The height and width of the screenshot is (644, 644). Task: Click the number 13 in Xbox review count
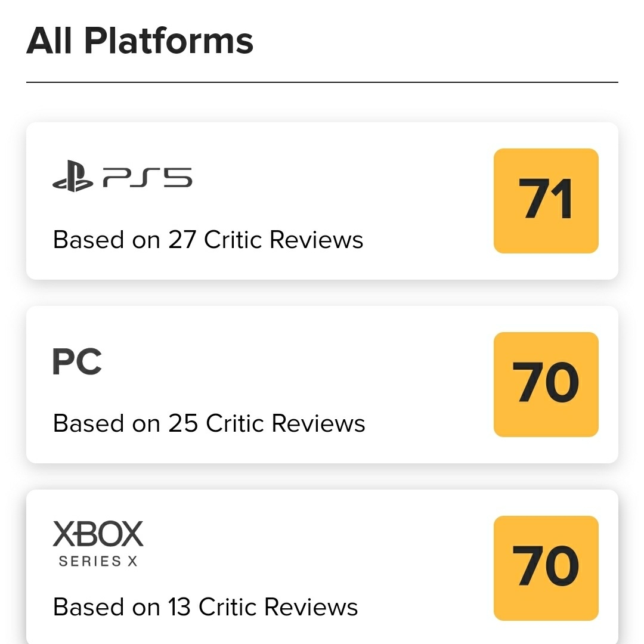[x=179, y=607]
